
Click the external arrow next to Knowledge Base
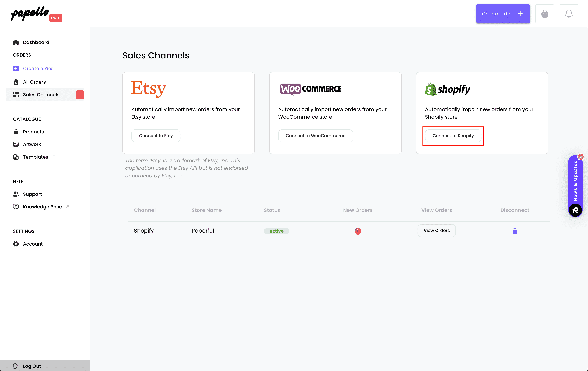[x=67, y=207]
